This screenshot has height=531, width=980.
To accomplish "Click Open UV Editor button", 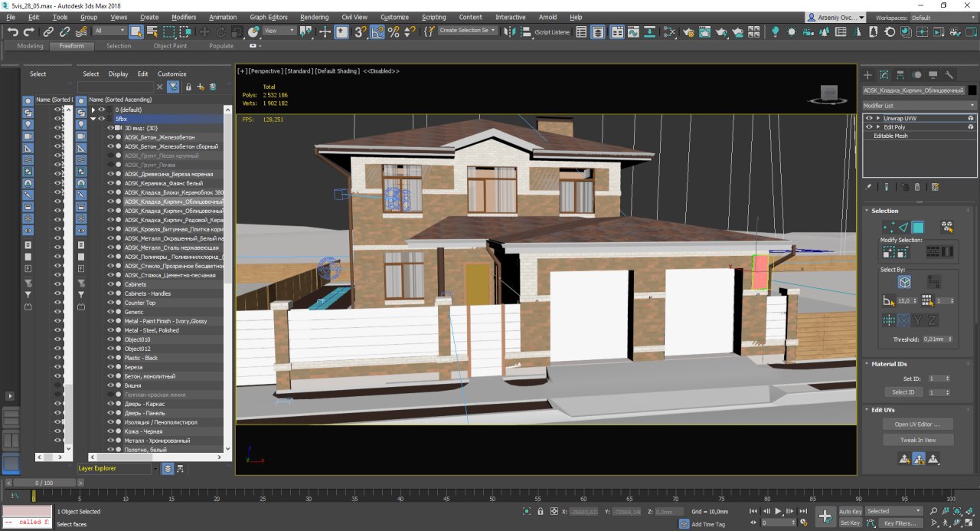I will 917,424.
